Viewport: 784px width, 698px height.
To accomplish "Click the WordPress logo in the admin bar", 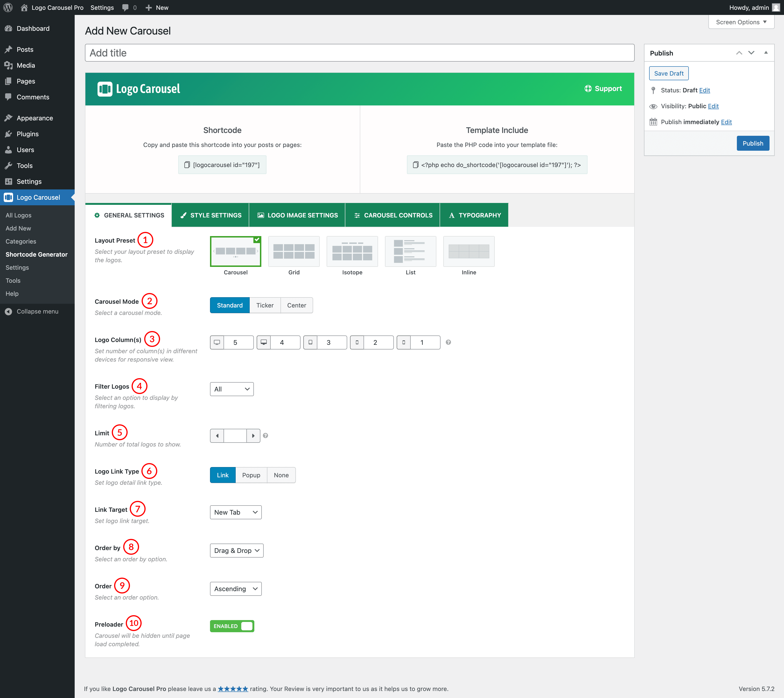I will pyautogui.click(x=8, y=7).
